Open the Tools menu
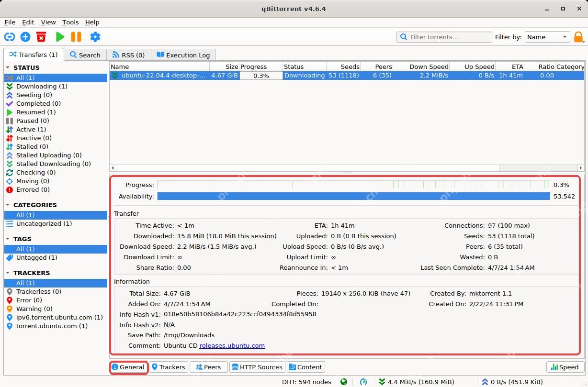The image size is (588, 387). point(70,22)
